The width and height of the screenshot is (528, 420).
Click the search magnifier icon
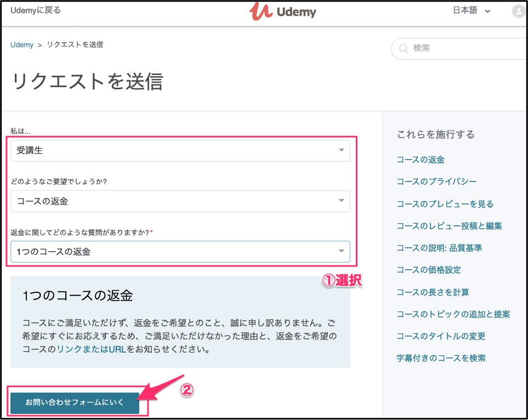click(404, 49)
